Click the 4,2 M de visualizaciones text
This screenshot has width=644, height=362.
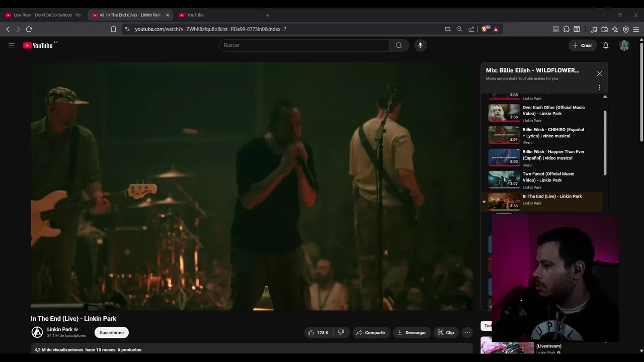pos(59,350)
